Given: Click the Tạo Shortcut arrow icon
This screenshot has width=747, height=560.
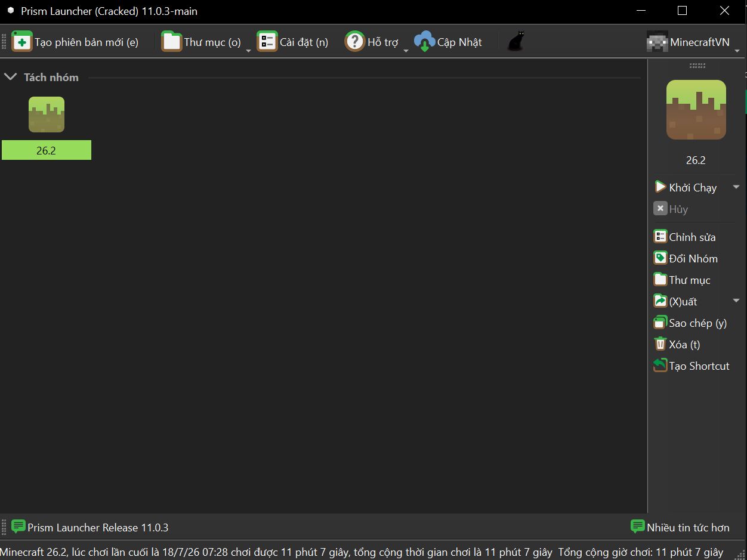Looking at the screenshot, I should click(660, 366).
